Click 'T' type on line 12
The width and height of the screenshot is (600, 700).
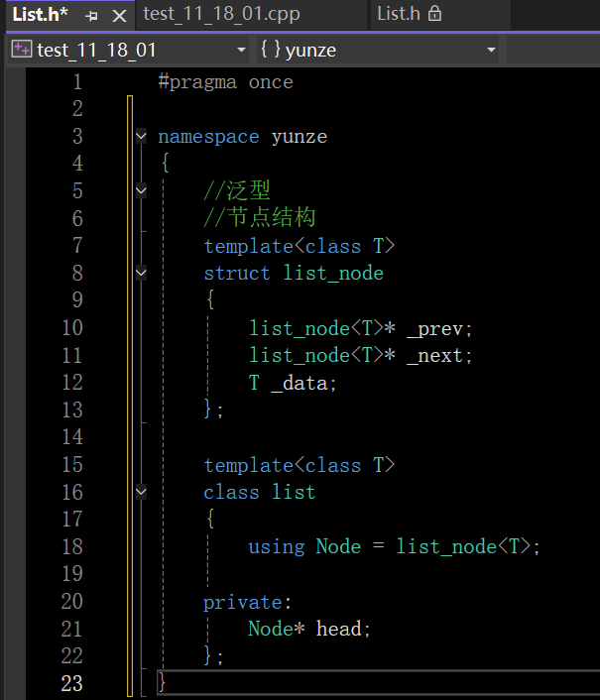(254, 383)
